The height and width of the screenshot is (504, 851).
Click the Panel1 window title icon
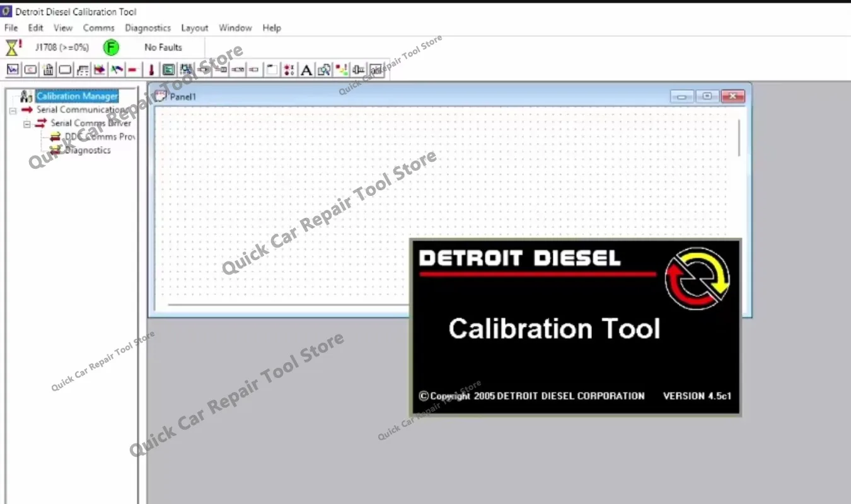160,96
